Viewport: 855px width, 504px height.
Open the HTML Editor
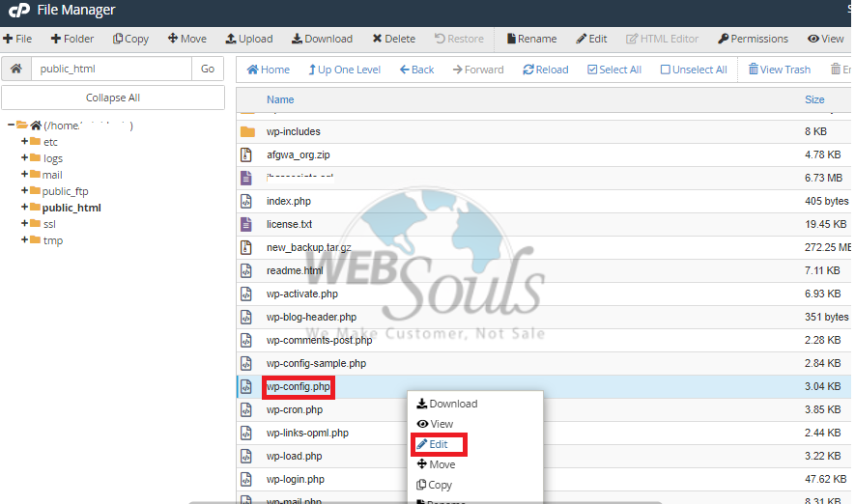point(662,39)
